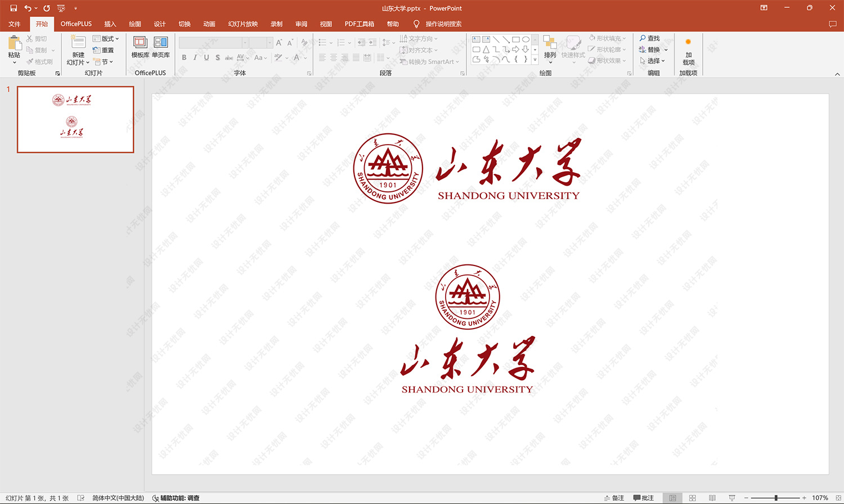Image resolution: width=844 pixels, height=504 pixels.
Task: Switch to the 切换 Transitions tab
Action: pos(185,24)
